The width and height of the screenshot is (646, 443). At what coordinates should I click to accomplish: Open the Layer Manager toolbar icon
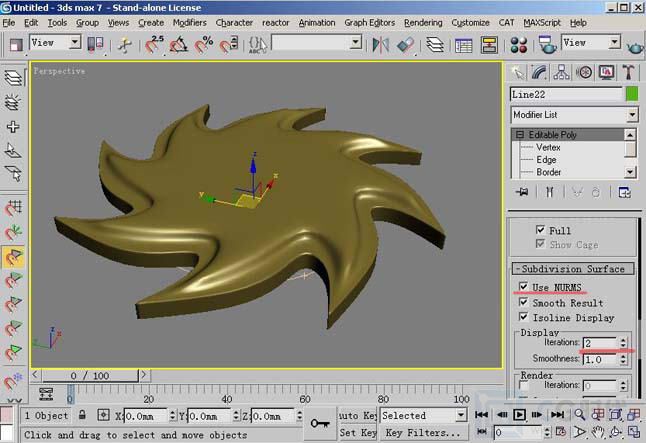pyautogui.click(x=435, y=45)
